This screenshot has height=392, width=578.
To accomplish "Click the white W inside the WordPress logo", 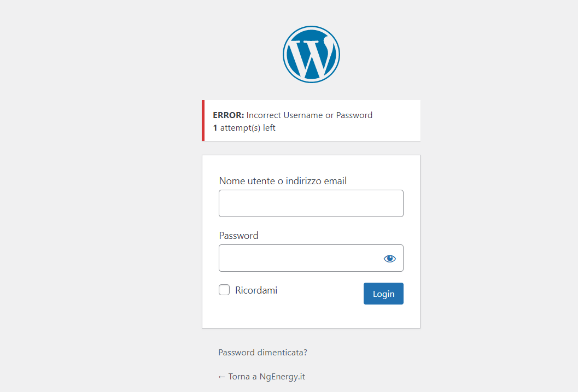I will pos(312,55).
